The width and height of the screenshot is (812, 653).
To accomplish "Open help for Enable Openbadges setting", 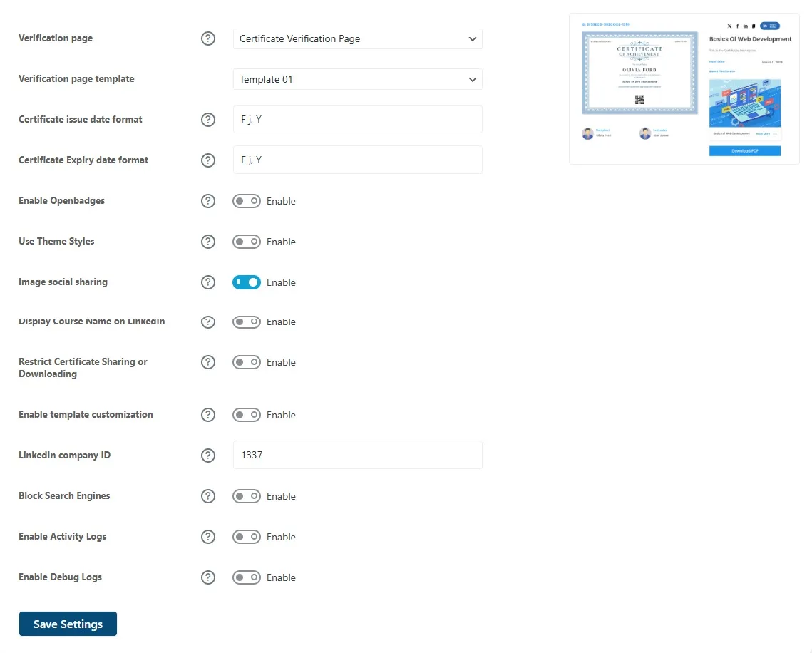I will 207,201.
